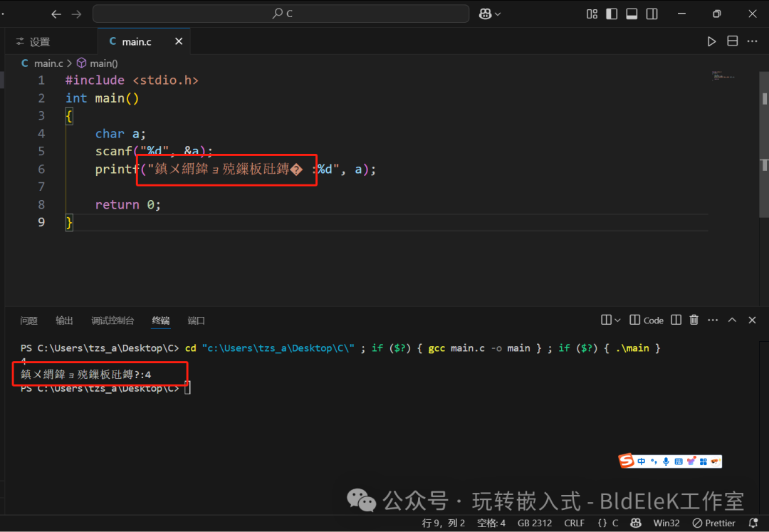Screen dimensions: 769x532
Task: Open the Copilot chat icon in title bar
Action: click(x=485, y=14)
